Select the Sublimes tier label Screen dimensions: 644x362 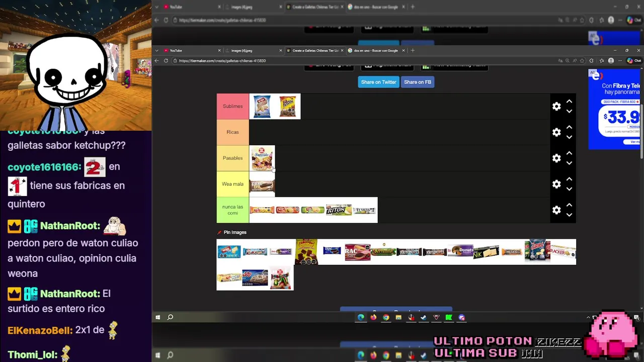pos(232,106)
